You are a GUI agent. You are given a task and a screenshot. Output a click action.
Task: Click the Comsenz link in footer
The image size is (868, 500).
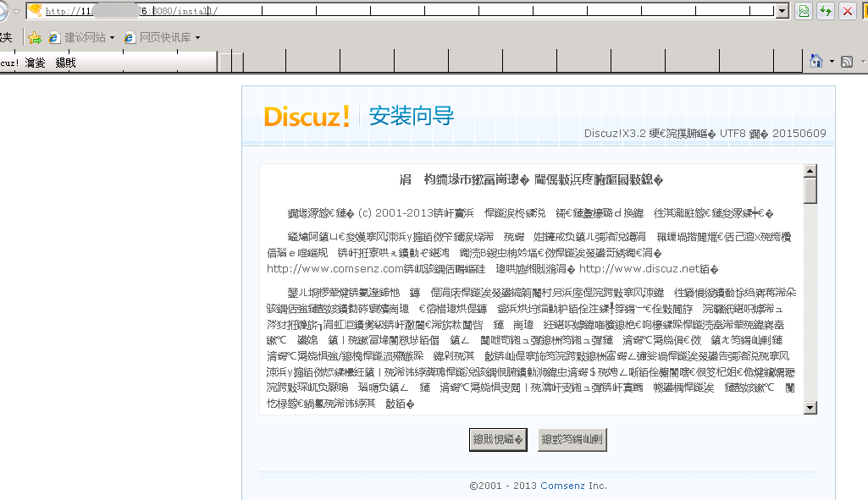562,486
